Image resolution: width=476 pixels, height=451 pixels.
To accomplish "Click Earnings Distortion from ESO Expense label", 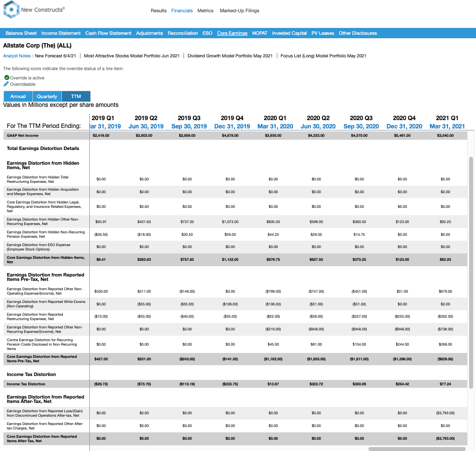I will click(x=39, y=247).
